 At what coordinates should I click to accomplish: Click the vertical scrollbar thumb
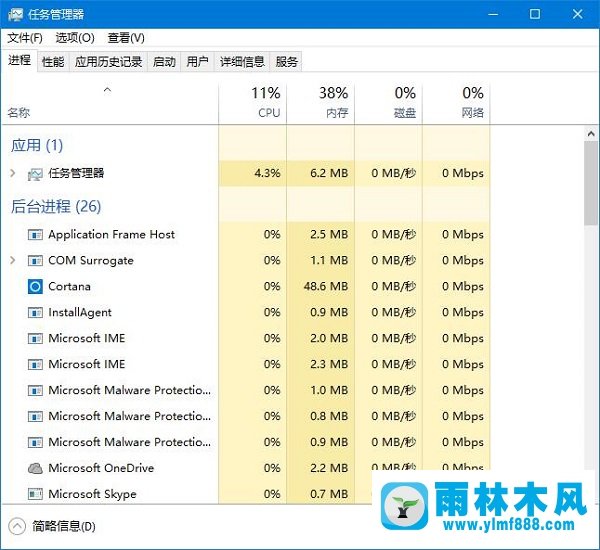tap(591, 183)
